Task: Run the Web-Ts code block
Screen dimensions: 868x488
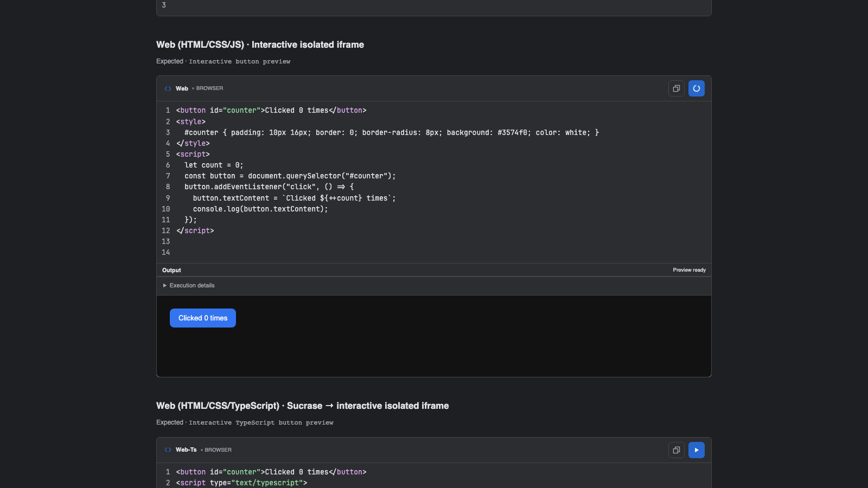Action: tap(697, 450)
